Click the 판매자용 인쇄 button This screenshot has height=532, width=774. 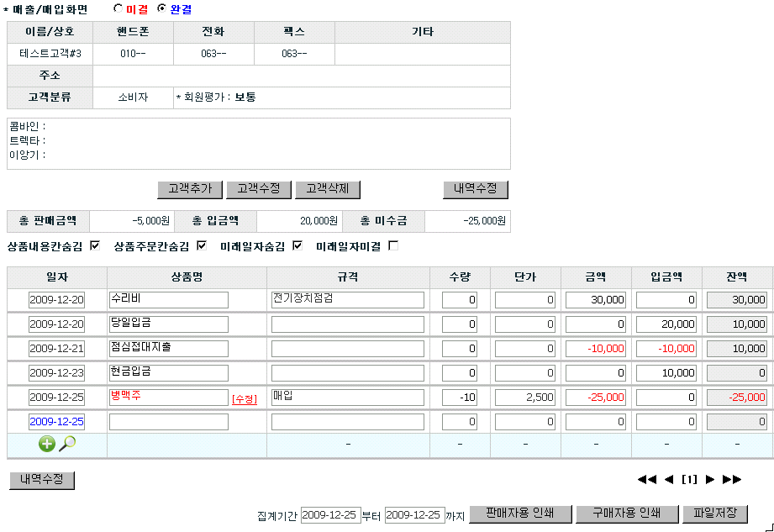pos(520,514)
